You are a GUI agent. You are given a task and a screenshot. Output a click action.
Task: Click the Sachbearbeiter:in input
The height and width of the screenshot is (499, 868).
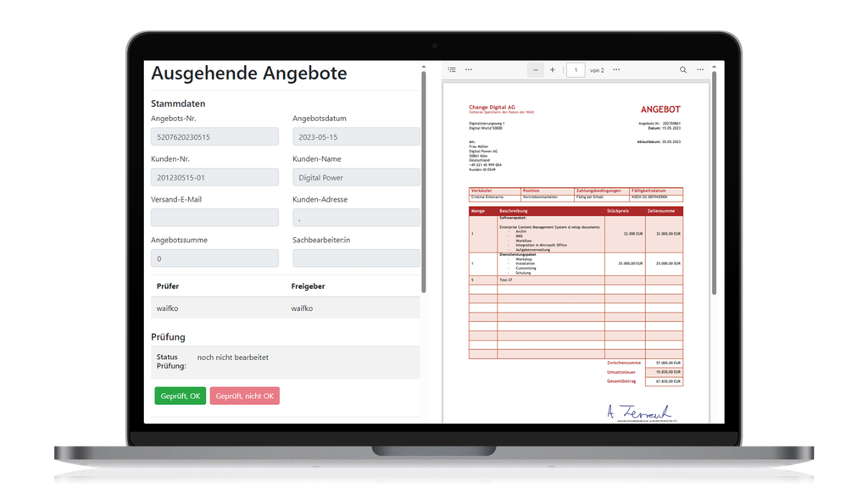click(356, 258)
